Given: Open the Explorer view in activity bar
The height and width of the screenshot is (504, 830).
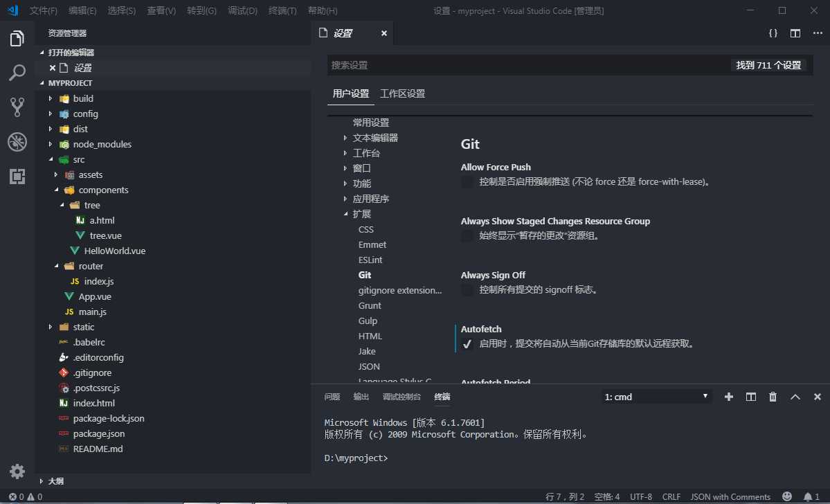Looking at the screenshot, I should pyautogui.click(x=17, y=39).
